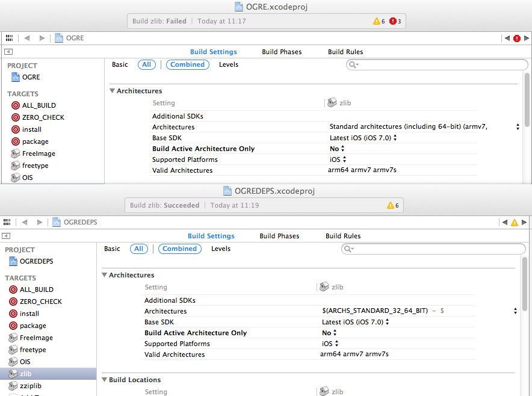532x396 pixels.
Task: Open Build Settings tab in OGRE window
Action: point(214,52)
